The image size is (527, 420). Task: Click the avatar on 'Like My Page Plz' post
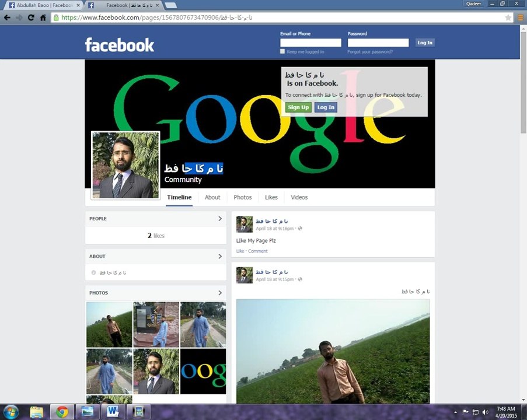click(245, 225)
